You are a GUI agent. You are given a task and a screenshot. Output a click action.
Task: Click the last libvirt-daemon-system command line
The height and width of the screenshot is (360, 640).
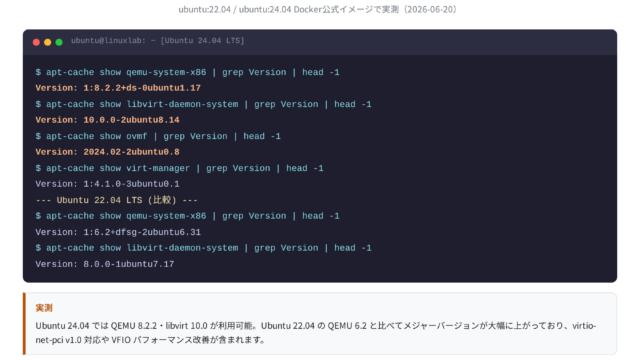tap(203, 248)
